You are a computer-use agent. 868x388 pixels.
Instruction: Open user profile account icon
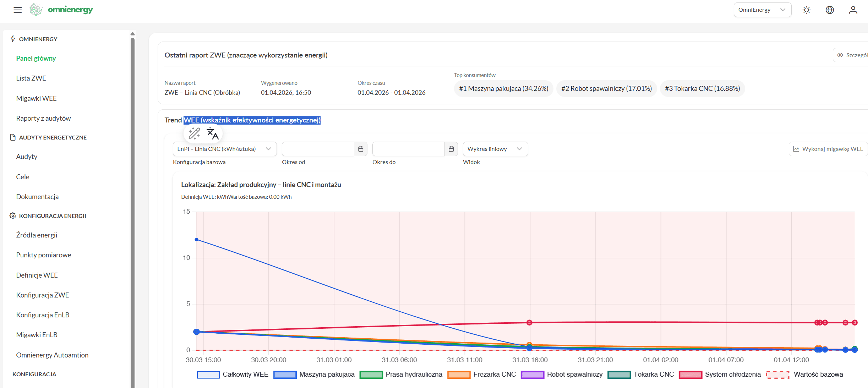[853, 10]
